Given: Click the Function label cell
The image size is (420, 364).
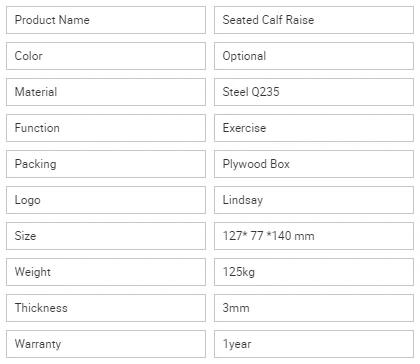Looking at the screenshot, I should 106,128.
